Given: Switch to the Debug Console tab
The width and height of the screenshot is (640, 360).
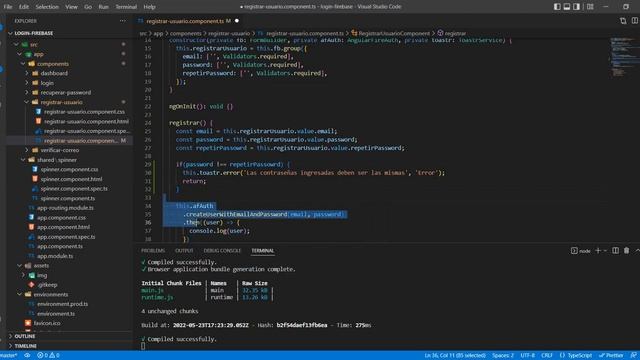Looking at the screenshot, I should coord(222,251).
